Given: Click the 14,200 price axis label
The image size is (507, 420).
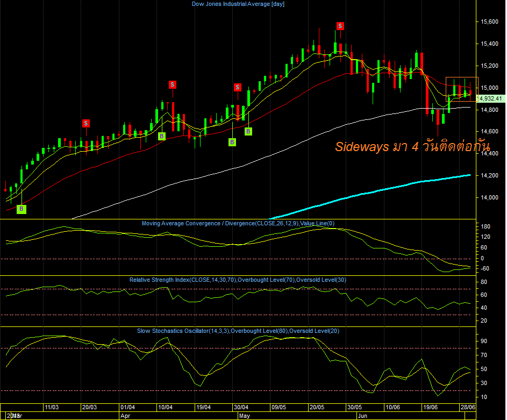Looking at the screenshot, I should coord(490,175).
